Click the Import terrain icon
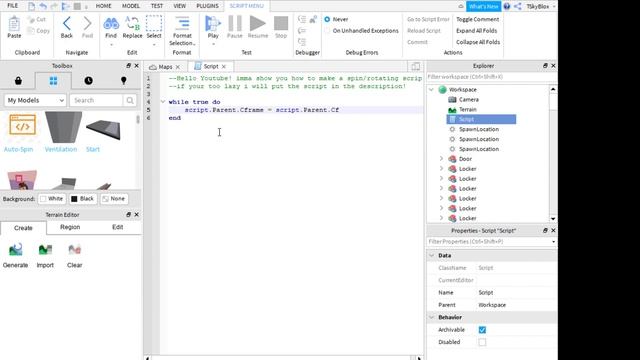Screen dimensions: 640x360 pos(45,249)
